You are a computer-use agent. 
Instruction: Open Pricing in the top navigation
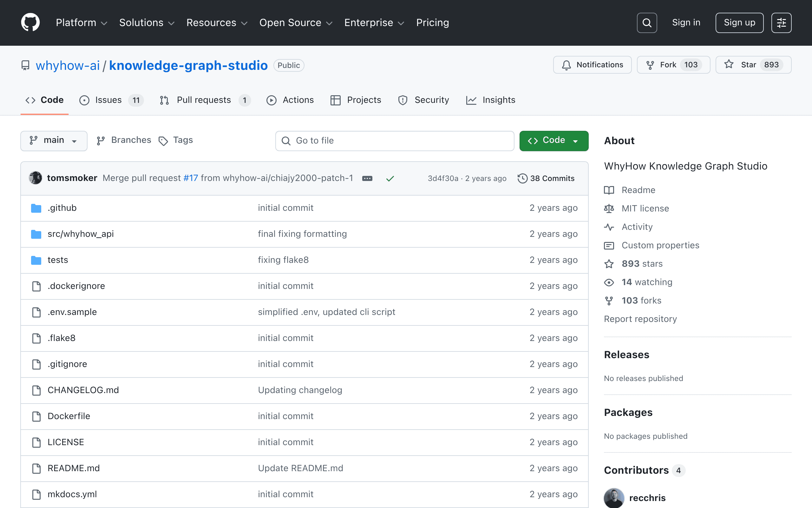click(433, 23)
